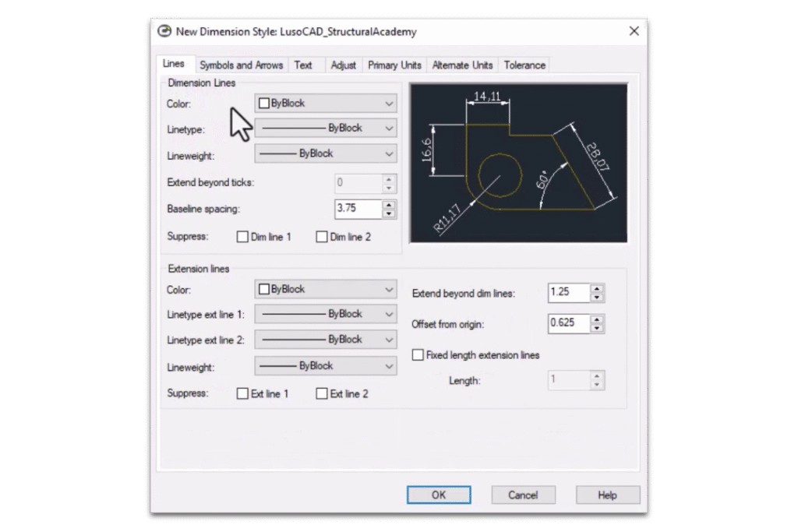This screenshot has width=798, height=532.
Task: Click the Cancel button
Action: (523, 495)
